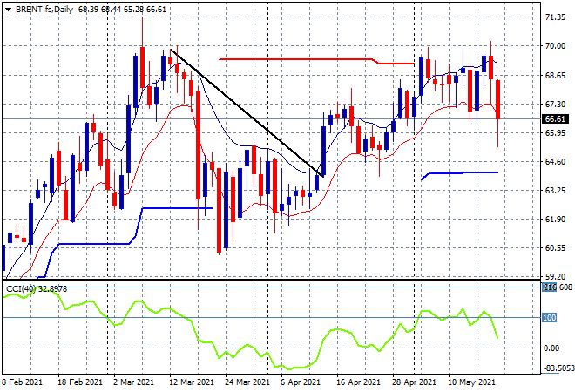Select the current price label 66.61
575x392 pixels.
(x=555, y=118)
